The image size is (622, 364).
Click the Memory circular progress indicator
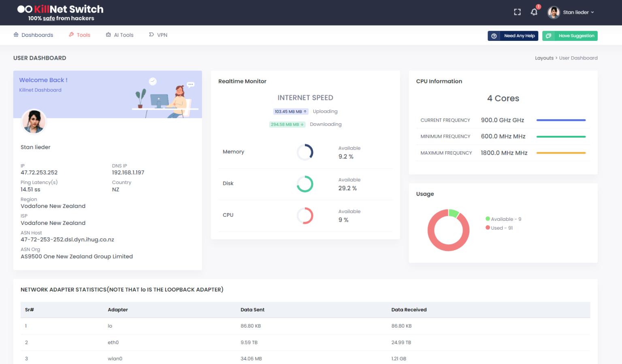(x=305, y=152)
